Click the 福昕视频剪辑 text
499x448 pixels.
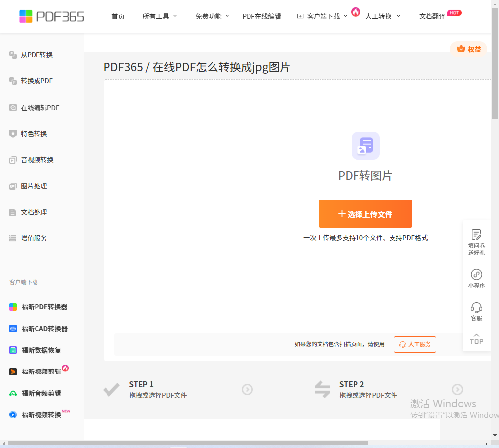(41, 372)
